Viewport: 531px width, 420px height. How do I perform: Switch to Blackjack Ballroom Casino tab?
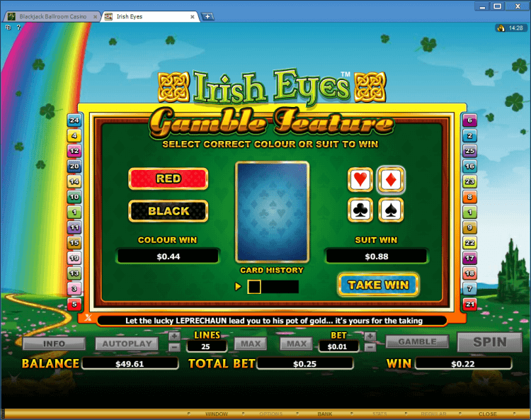pyautogui.click(x=52, y=16)
